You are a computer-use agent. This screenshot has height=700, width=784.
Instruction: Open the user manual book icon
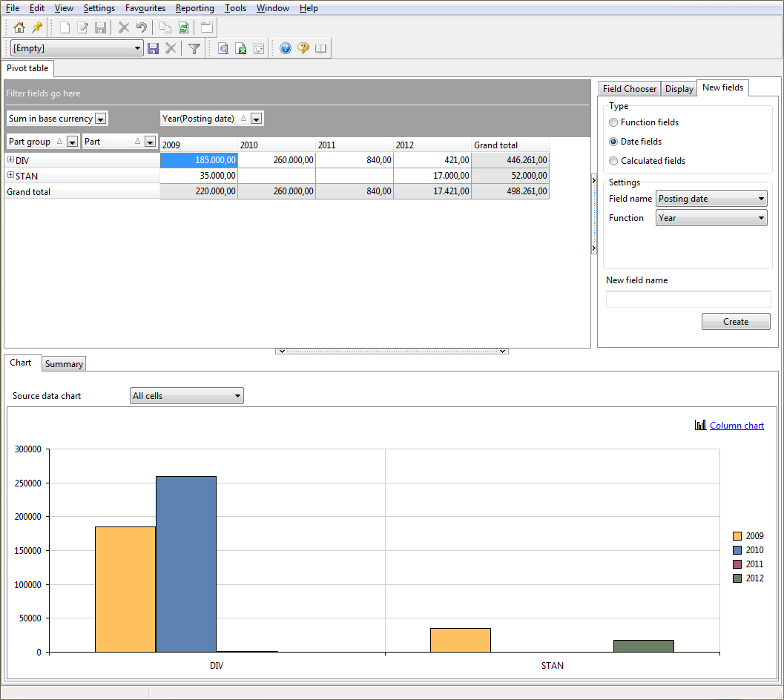[320, 48]
